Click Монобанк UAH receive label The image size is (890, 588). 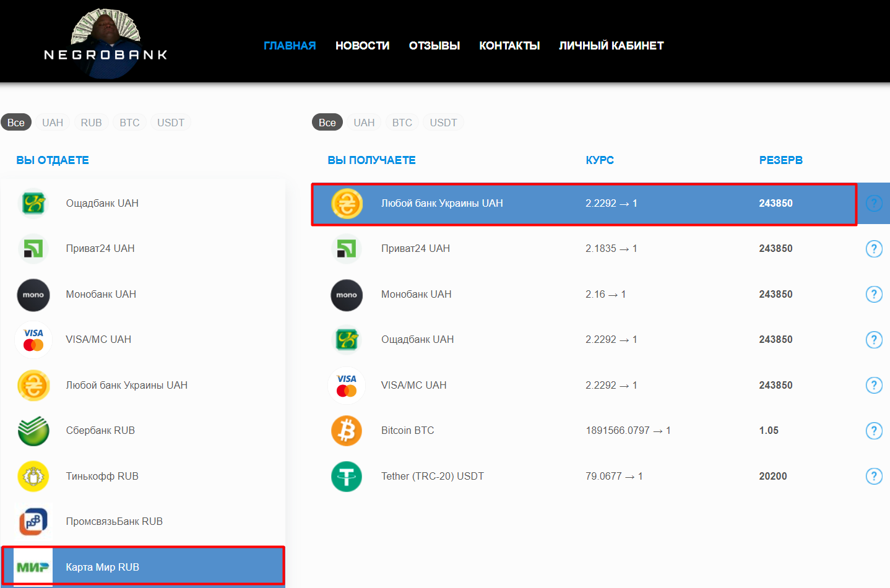(417, 294)
